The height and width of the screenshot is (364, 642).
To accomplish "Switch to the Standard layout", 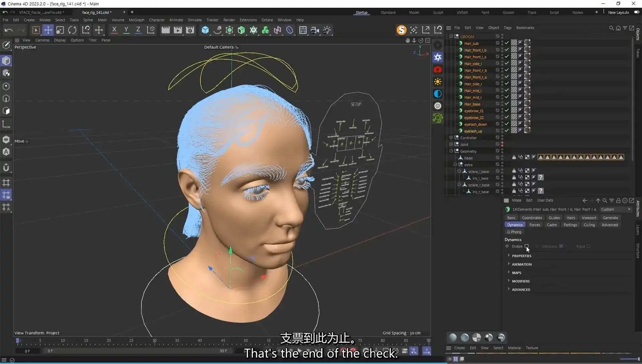I will point(388,12).
